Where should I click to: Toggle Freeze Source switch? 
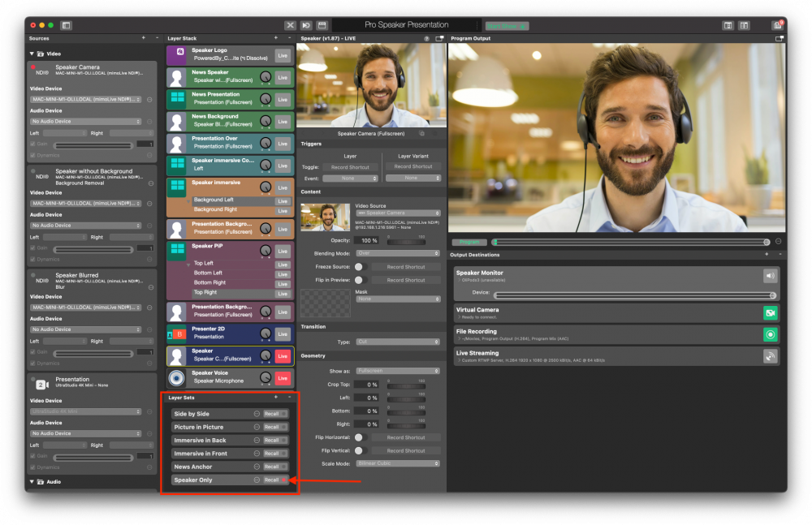[361, 267]
